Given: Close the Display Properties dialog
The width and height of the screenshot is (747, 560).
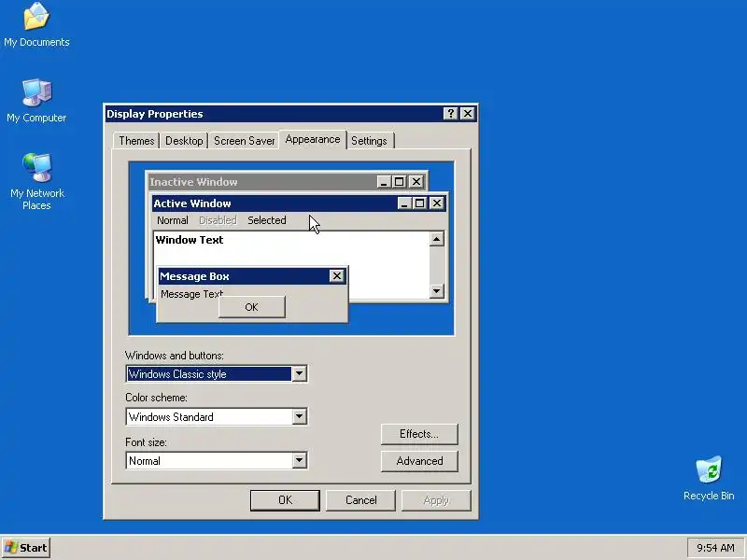Looking at the screenshot, I should pyautogui.click(x=468, y=113).
